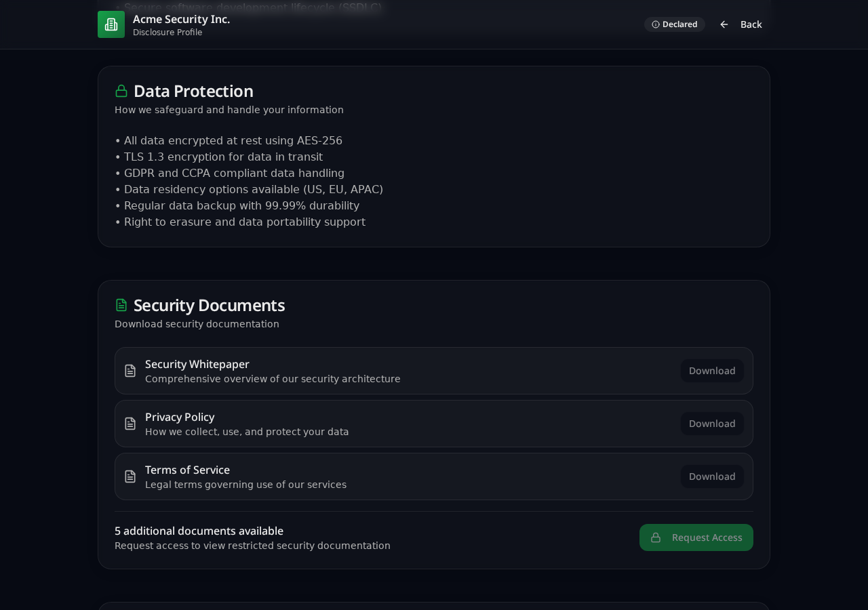Click the Security Documents heading
This screenshot has width=868, height=610.
pyautogui.click(x=209, y=305)
